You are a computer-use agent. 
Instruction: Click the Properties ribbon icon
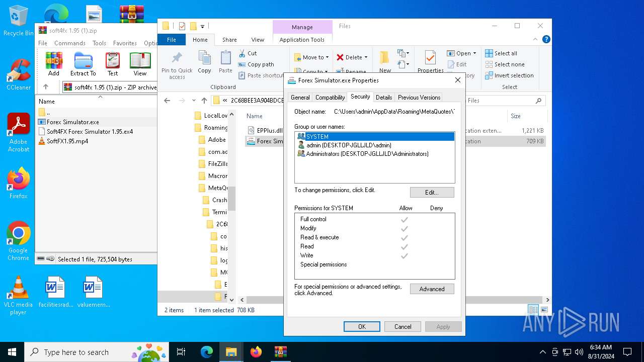[x=430, y=62]
